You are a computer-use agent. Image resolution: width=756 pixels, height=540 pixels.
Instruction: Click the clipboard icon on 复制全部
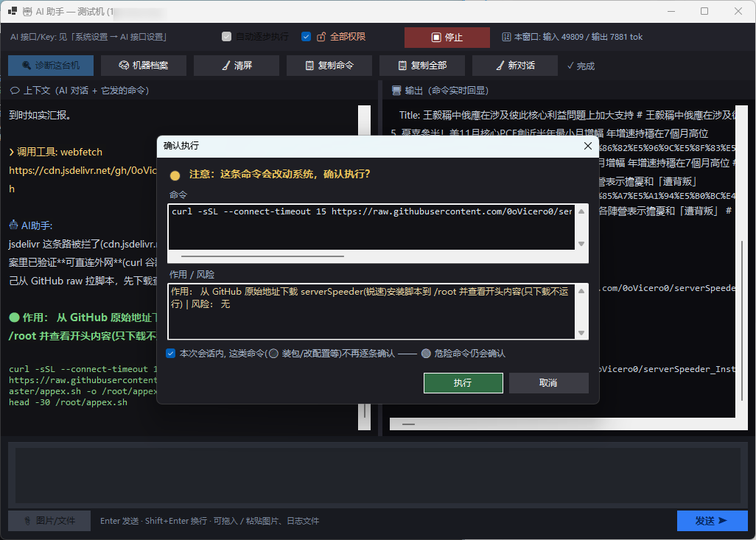[x=402, y=66]
